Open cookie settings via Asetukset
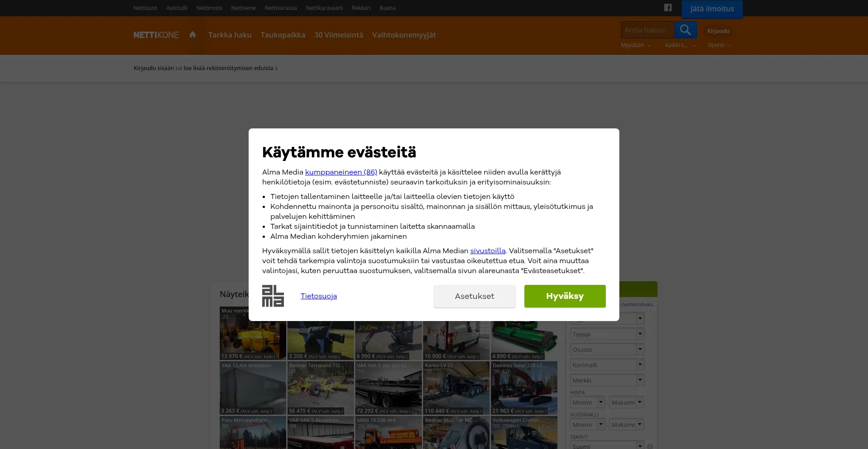The height and width of the screenshot is (449, 868). (474, 296)
